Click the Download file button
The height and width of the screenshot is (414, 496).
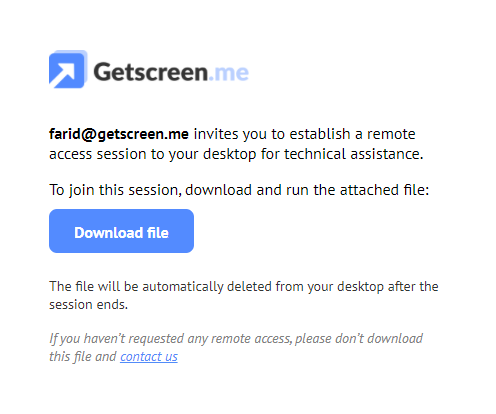click(x=121, y=231)
